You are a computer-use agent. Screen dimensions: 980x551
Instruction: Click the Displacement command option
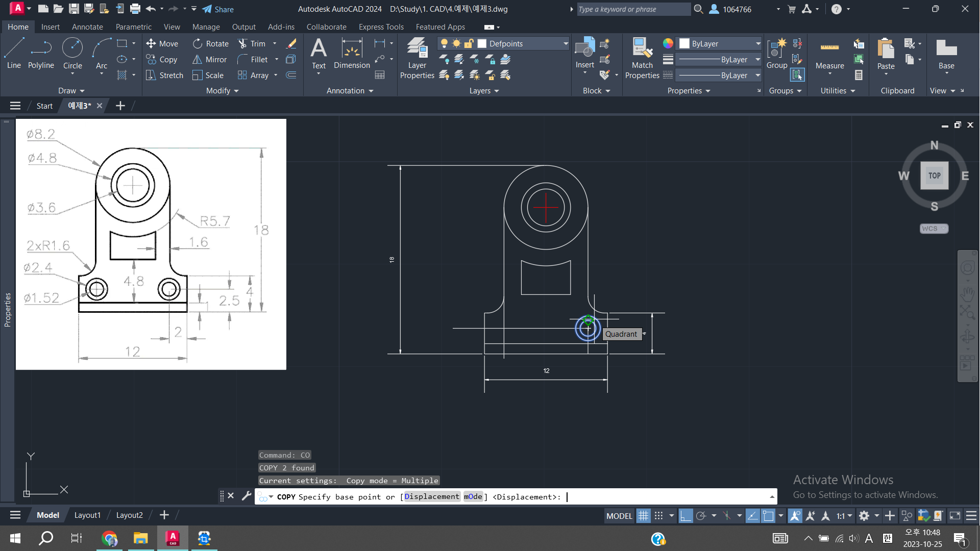click(432, 496)
